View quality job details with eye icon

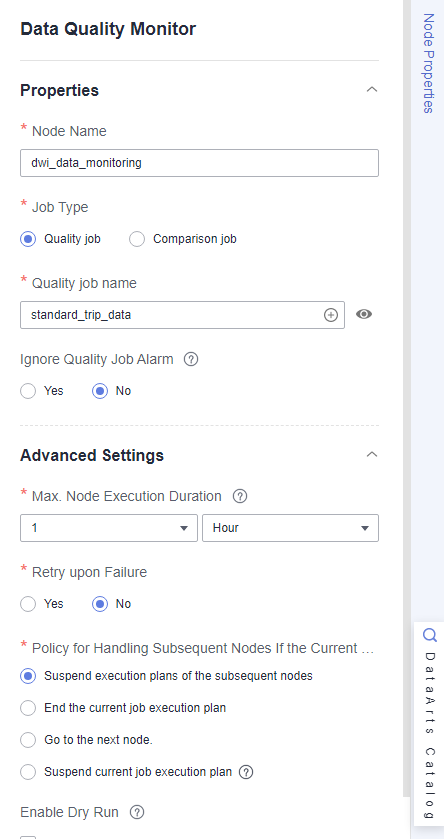tap(364, 314)
